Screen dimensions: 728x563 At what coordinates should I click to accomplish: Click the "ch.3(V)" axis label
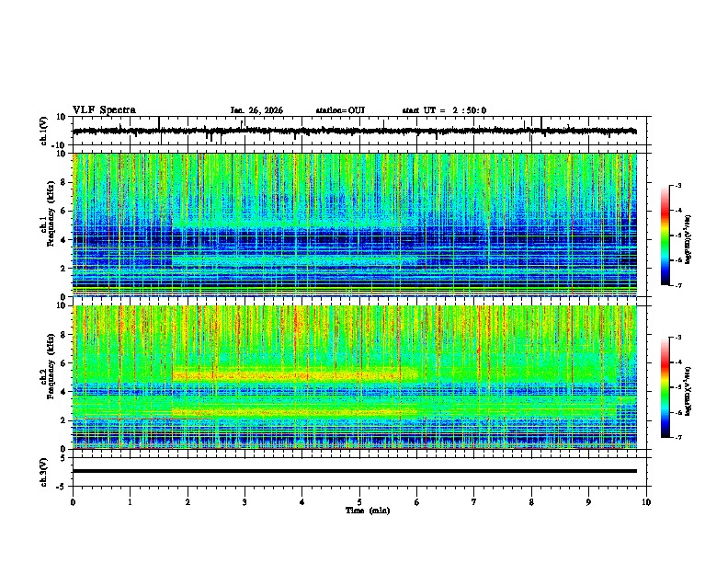[x=44, y=472]
